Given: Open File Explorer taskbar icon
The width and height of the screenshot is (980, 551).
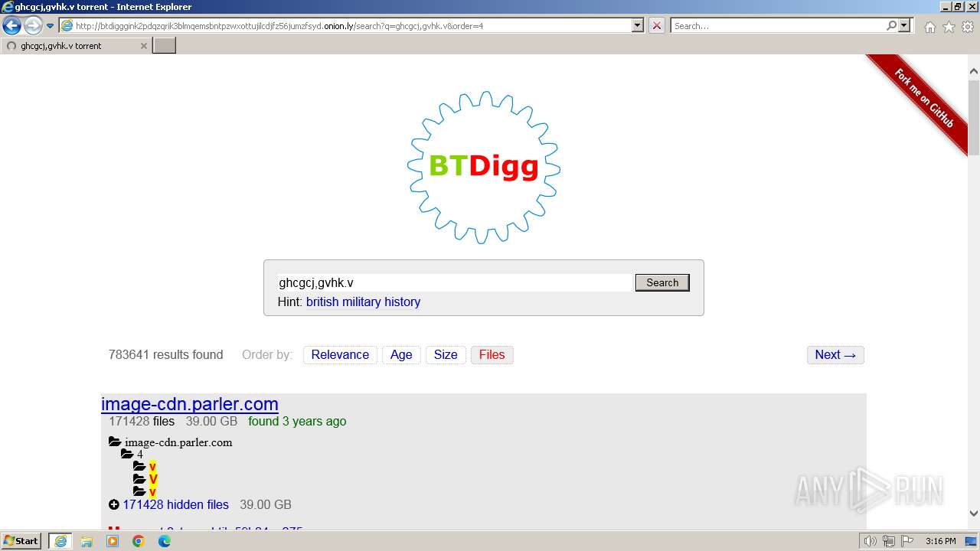Looking at the screenshot, I should point(87,541).
